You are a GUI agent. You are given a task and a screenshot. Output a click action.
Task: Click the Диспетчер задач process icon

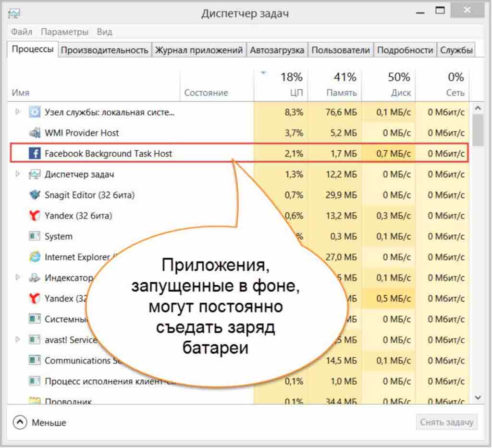[34, 174]
